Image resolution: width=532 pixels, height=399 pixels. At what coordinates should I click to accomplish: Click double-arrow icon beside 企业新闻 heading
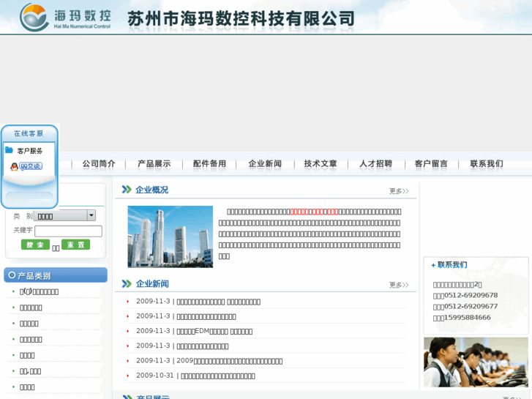(127, 283)
